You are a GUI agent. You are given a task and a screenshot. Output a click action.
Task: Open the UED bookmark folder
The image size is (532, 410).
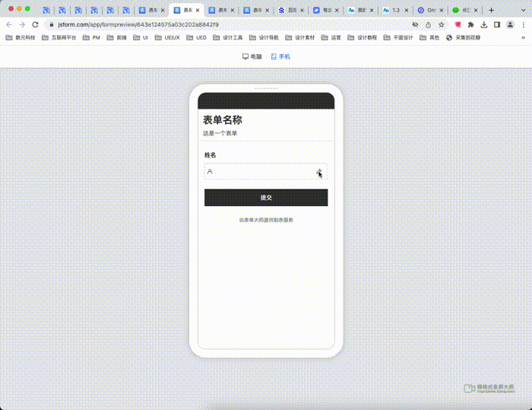click(x=196, y=37)
